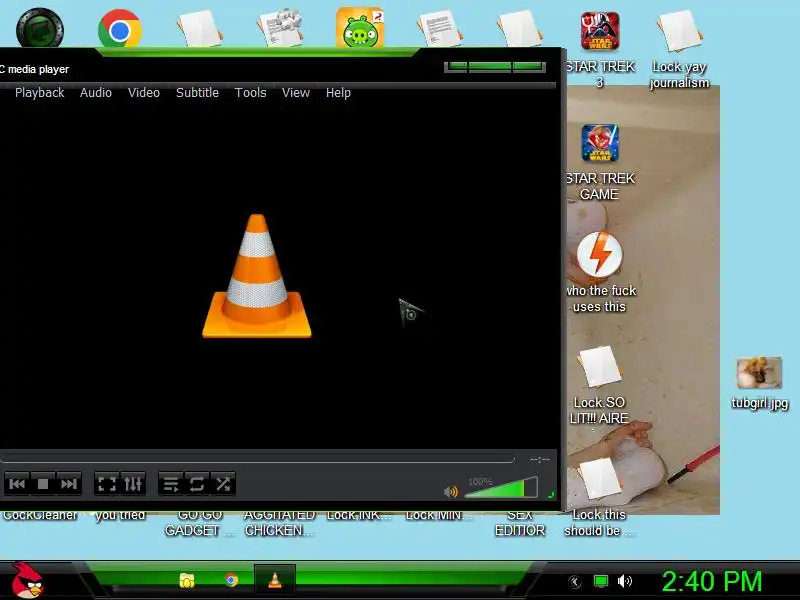This screenshot has height=600, width=800.
Task: Open the Audio menu
Action: (96, 93)
